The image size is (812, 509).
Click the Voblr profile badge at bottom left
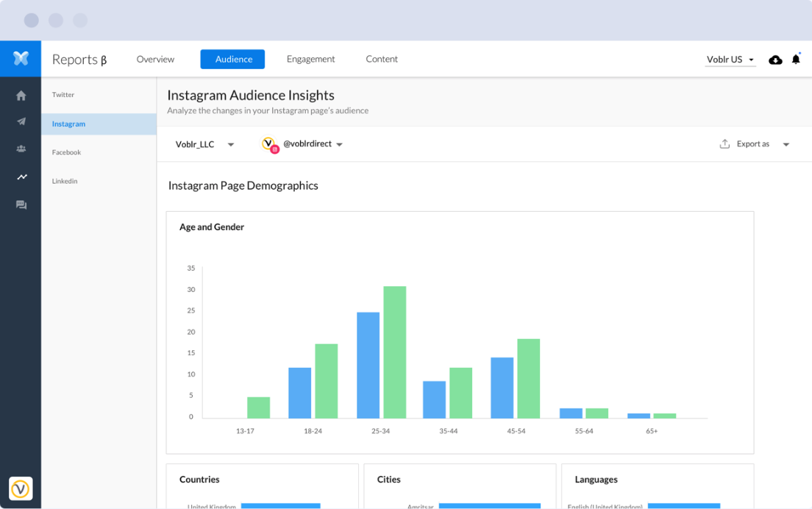pyautogui.click(x=21, y=488)
